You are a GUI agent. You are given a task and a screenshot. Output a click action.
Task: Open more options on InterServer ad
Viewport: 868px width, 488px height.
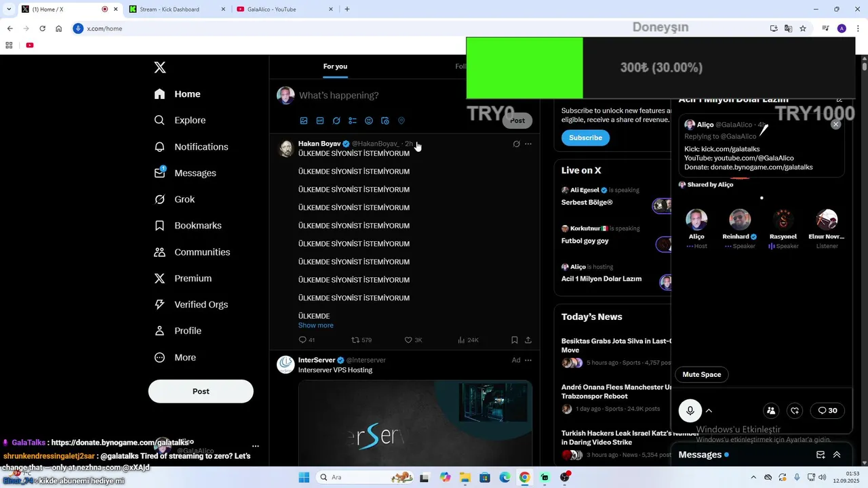pos(528,360)
